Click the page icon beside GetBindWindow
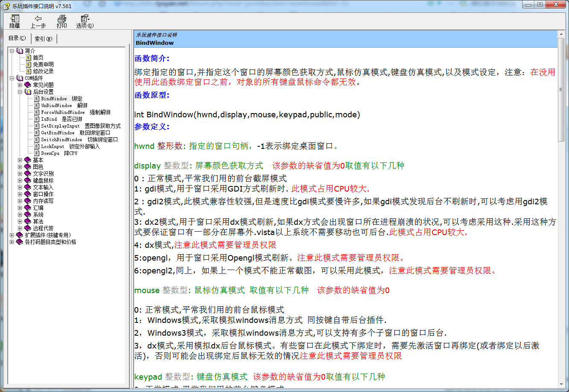 [x=37, y=133]
